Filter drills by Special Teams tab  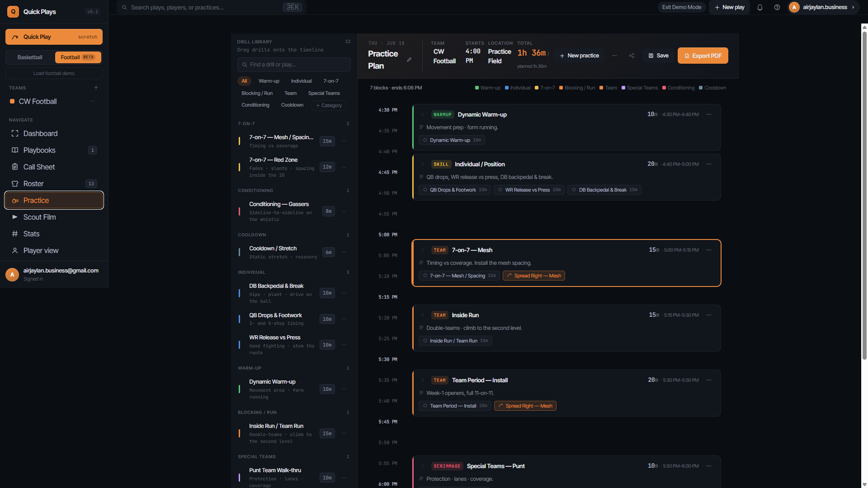[324, 93]
